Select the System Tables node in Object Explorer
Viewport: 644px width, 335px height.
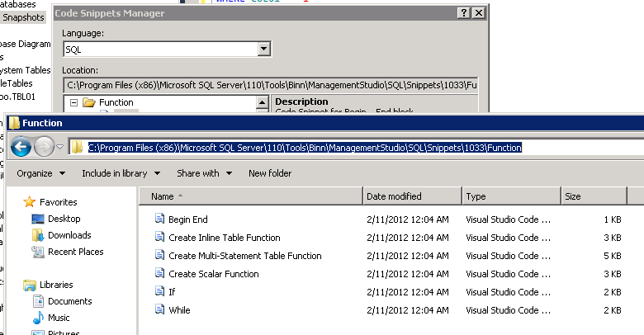coord(25,70)
